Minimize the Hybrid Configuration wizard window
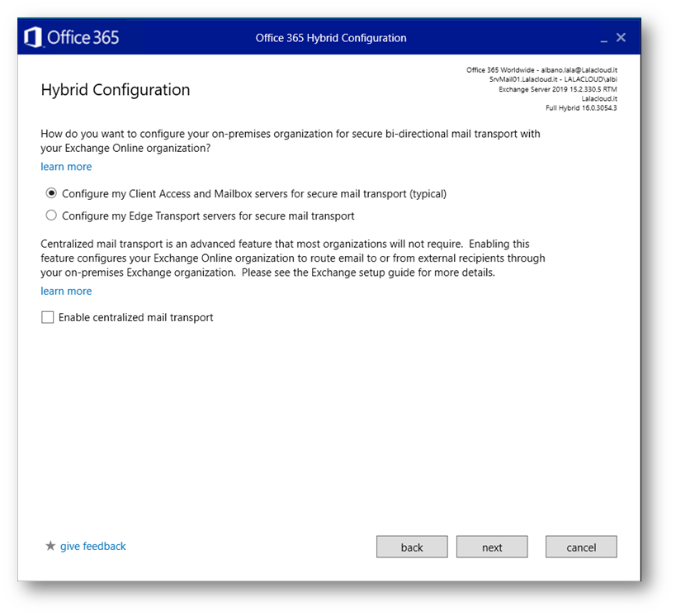Screen dimensions: 676x616 [604, 39]
